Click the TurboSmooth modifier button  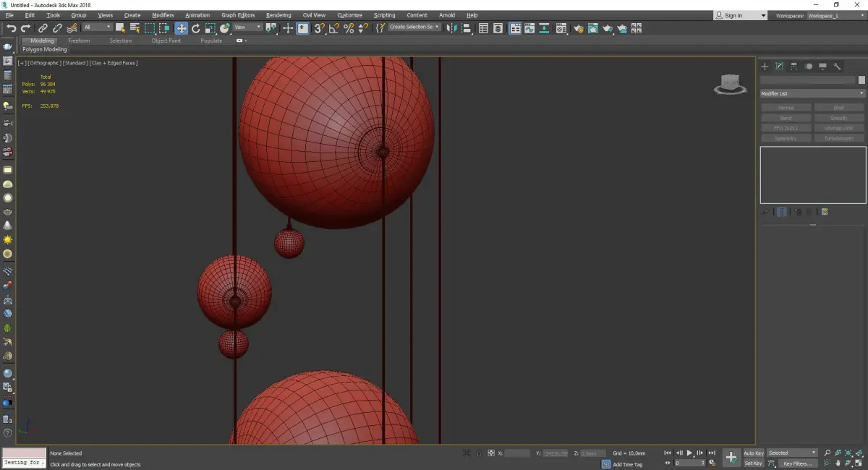(839, 138)
